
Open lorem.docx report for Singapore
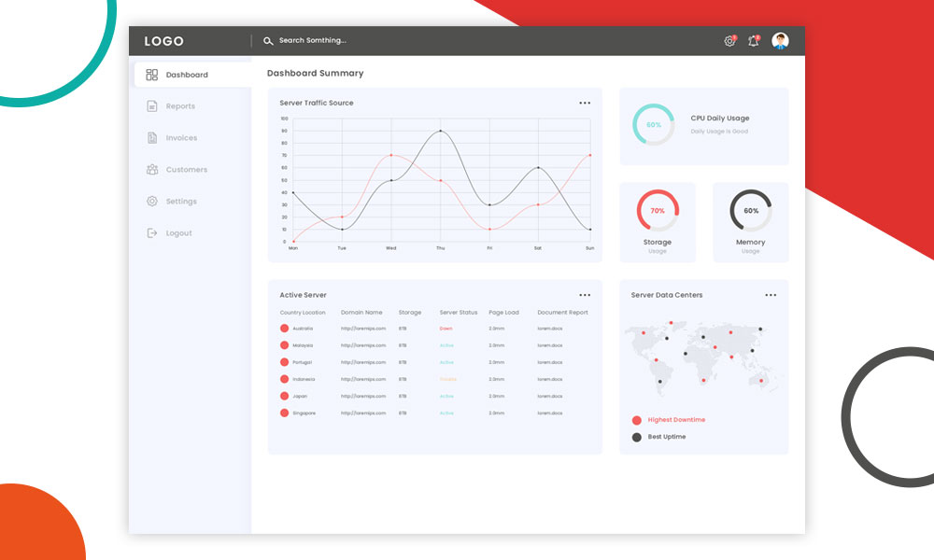tap(550, 413)
